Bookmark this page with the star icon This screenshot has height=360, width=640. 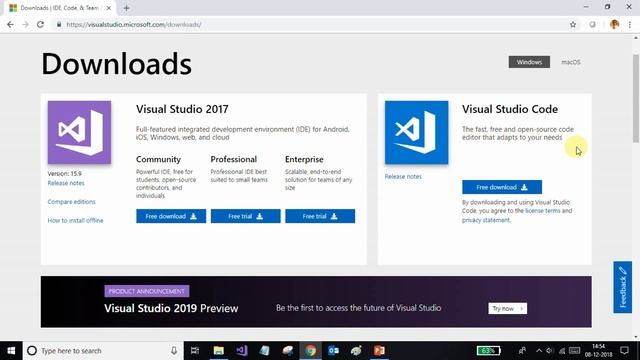tap(573, 24)
